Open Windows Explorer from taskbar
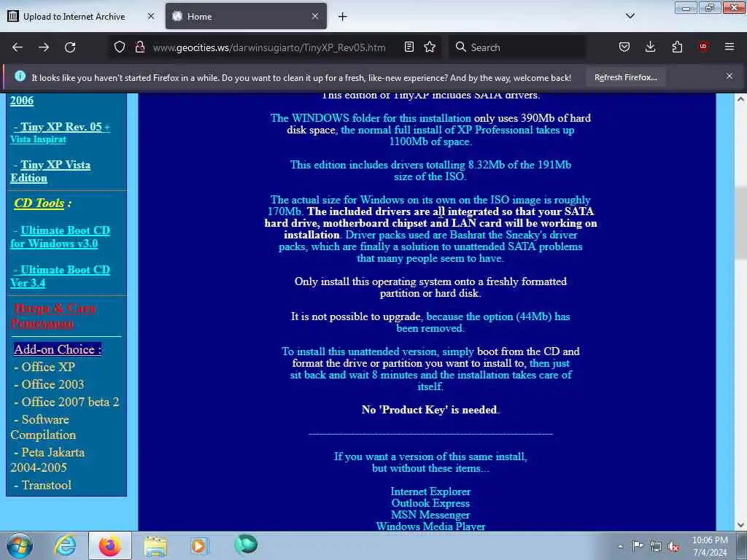747x560 pixels. tap(155, 546)
